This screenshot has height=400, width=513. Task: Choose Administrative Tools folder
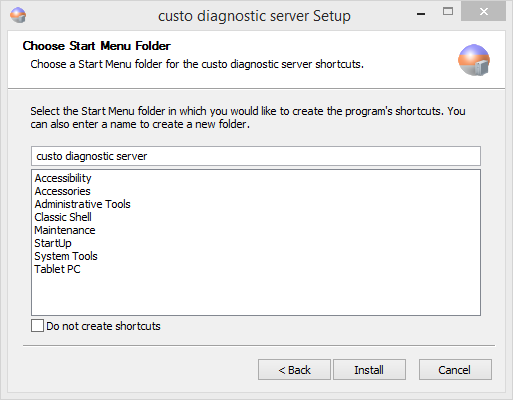click(x=82, y=204)
